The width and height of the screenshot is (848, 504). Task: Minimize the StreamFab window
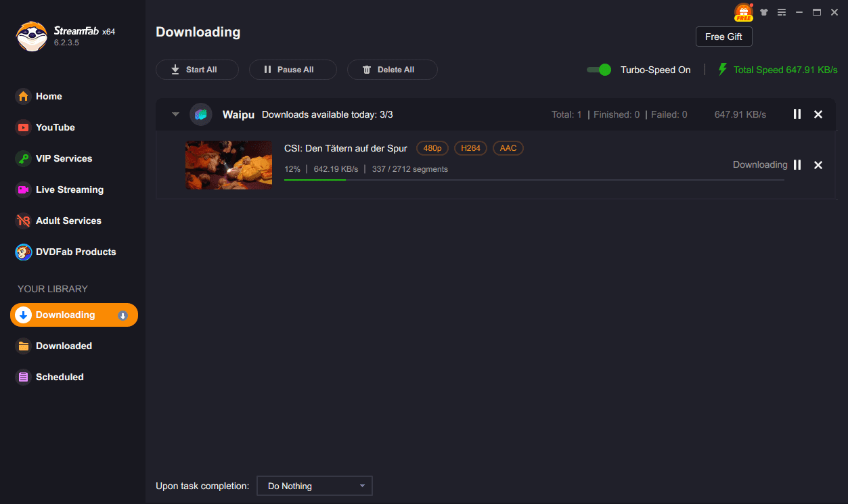click(799, 12)
